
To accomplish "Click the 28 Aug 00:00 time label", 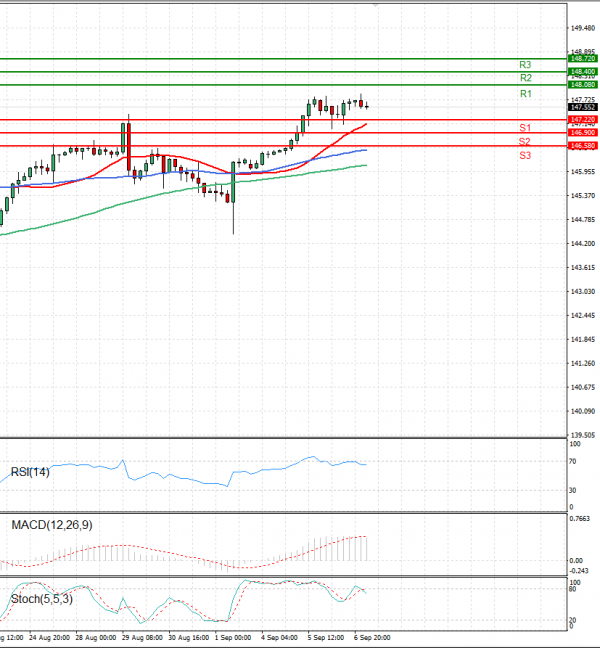I will 96,638.
